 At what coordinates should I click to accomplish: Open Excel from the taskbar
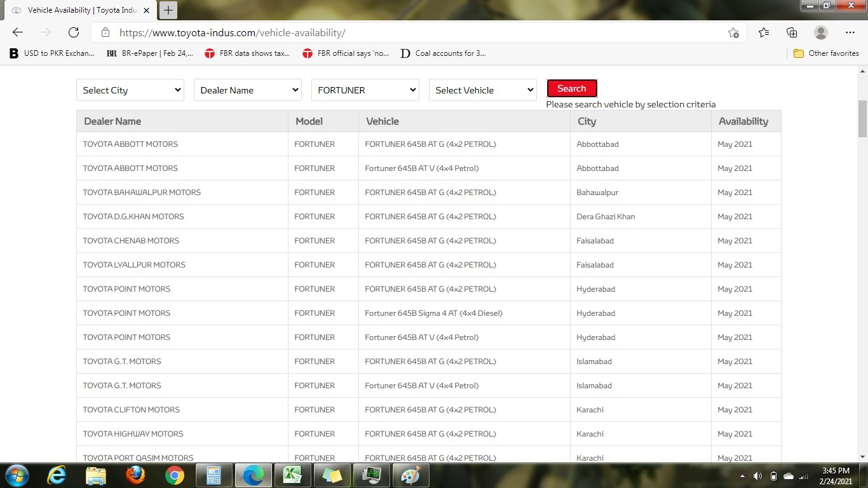(x=292, y=475)
